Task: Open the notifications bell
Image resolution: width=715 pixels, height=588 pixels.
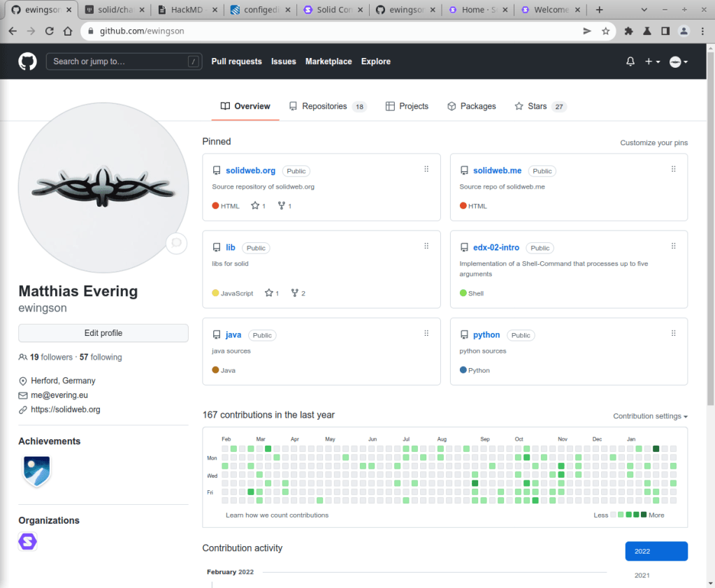Action: (630, 61)
